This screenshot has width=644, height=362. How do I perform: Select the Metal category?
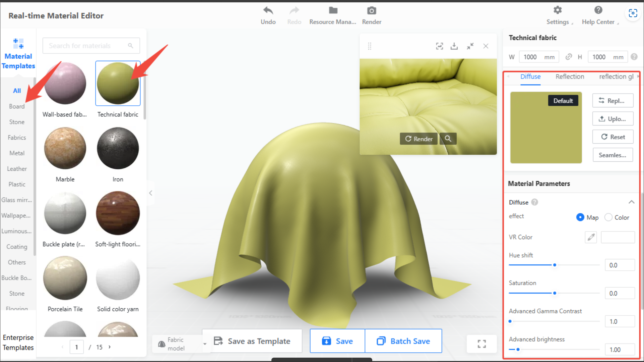point(17,153)
